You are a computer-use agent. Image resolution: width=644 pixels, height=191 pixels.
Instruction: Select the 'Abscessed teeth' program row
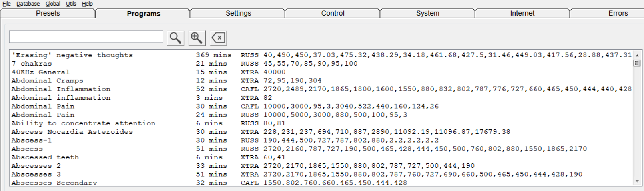pos(321,157)
